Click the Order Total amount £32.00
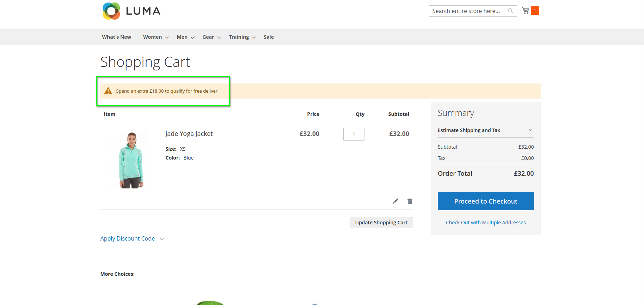 pyautogui.click(x=524, y=174)
